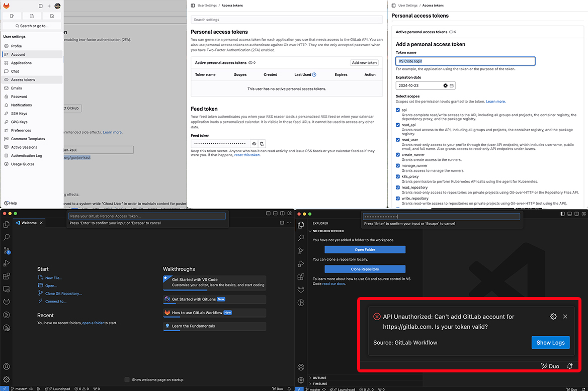Image resolution: width=588 pixels, height=391 pixels.
Task: Clear the expiration date with the X icon
Action: click(446, 86)
